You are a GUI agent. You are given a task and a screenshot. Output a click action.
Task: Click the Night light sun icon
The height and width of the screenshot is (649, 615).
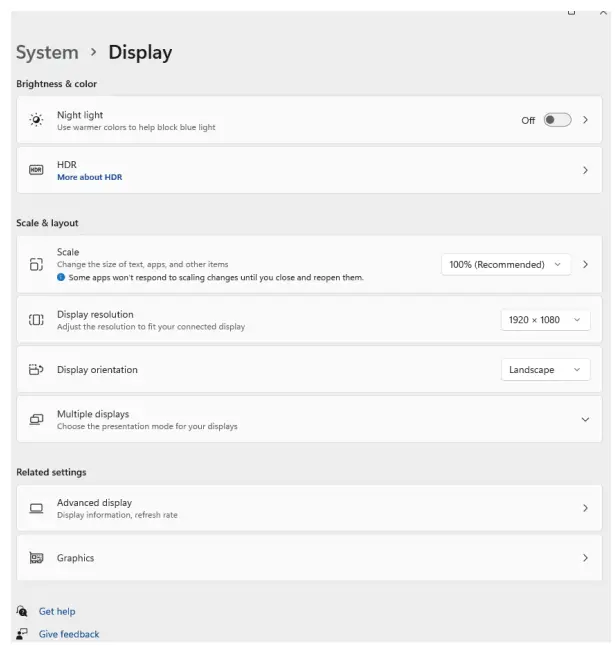tap(36, 120)
